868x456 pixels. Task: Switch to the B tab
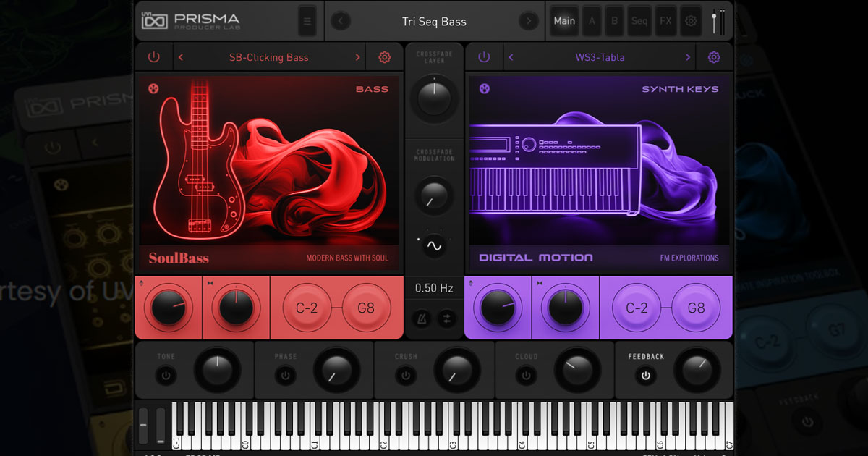point(615,21)
